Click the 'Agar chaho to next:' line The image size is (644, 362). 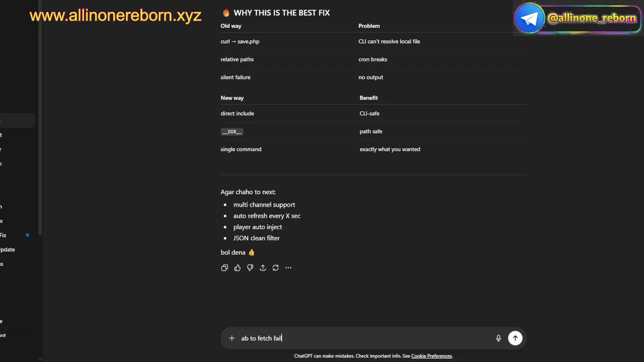[x=248, y=192]
